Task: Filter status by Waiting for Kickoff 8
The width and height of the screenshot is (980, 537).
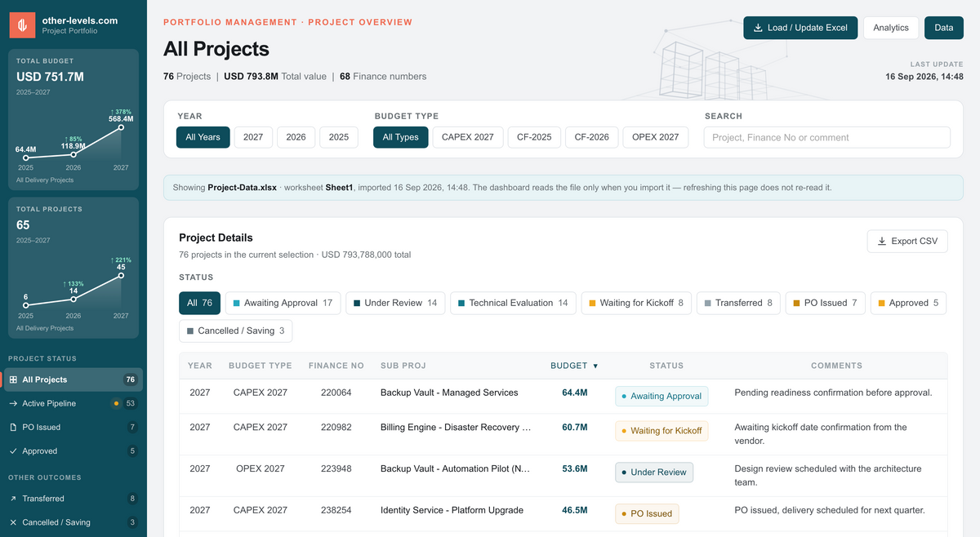Action: coord(636,303)
